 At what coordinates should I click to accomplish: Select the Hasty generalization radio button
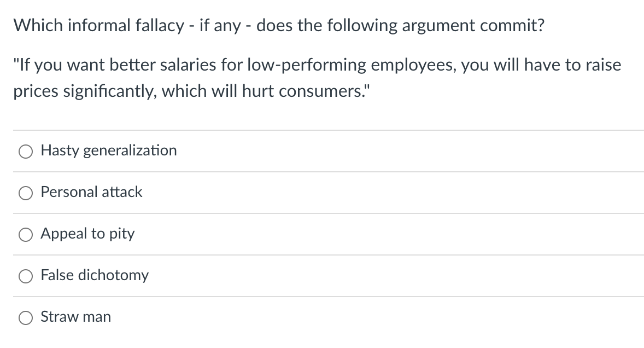(25, 152)
